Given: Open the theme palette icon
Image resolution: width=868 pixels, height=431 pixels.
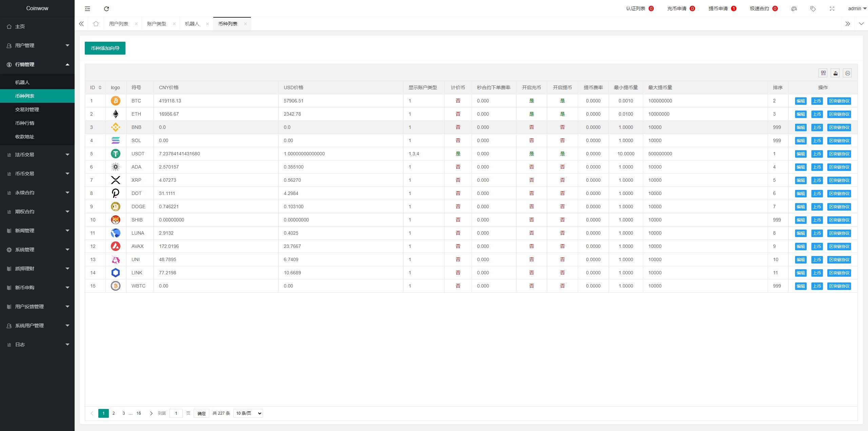Looking at the screenshot, I should pos(794,9).
